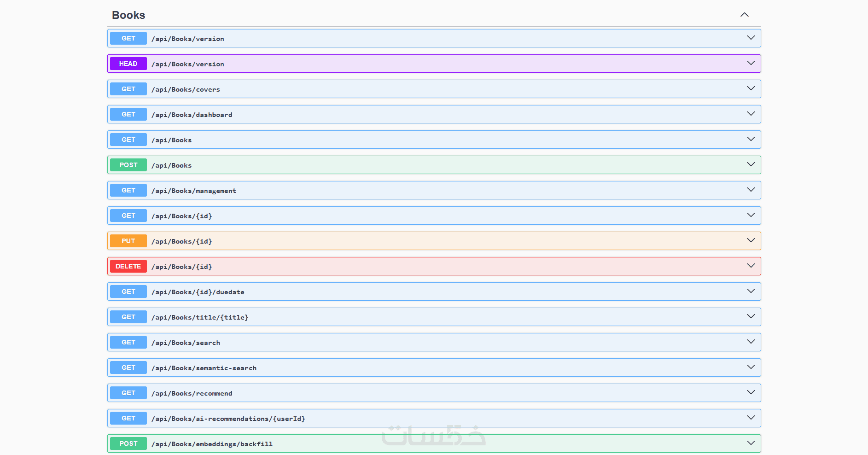Open the GET /api/Books path text
Viewport: 868px width, 455px height.
tap(172, 140)
